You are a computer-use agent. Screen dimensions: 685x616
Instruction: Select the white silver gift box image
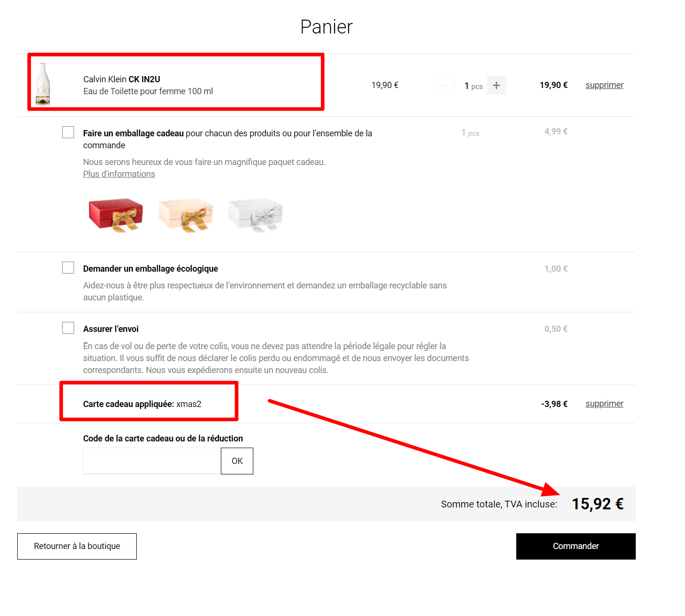pyautogui.click(x=256, y=215)
